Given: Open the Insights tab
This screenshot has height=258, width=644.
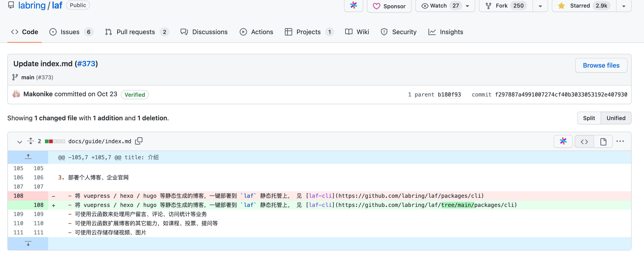Looking at the screenshot, I should click(445, 32).
